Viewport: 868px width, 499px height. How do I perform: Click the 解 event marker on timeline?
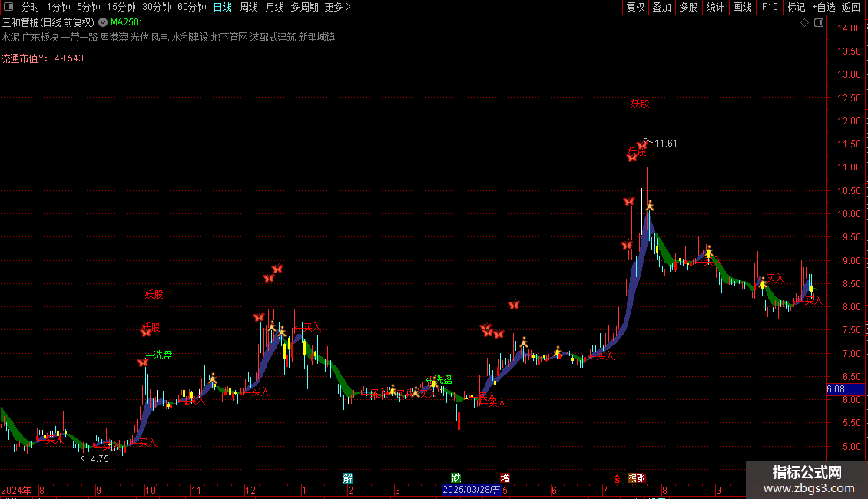[x=348, y=478]
